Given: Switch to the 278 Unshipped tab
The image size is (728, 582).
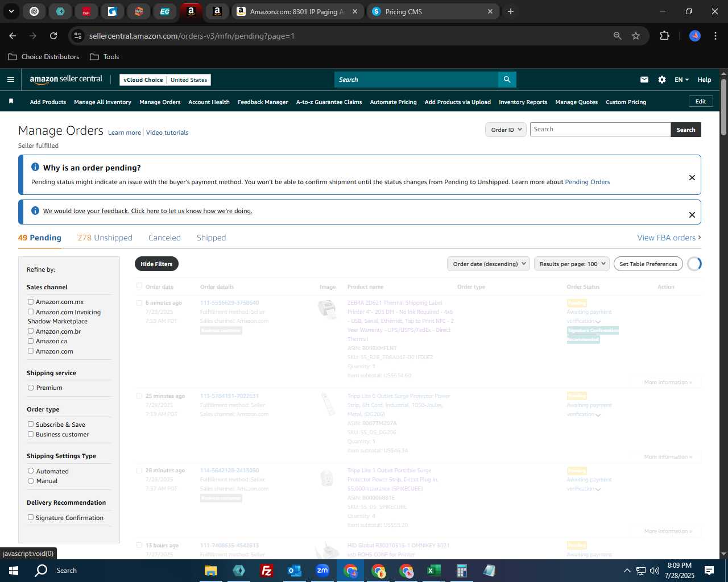Looking at the screenshot, I should pos(105,238).
